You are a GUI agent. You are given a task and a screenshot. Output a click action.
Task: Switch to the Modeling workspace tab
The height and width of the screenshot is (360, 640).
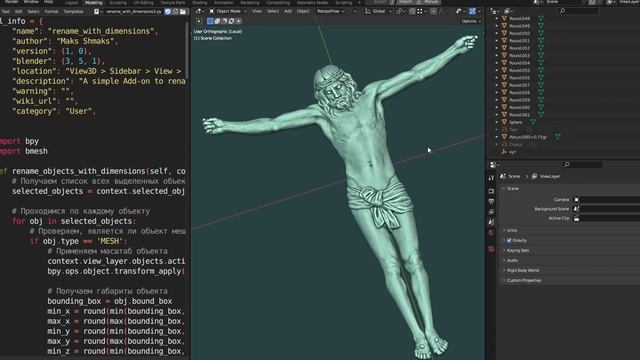(93, 2)
